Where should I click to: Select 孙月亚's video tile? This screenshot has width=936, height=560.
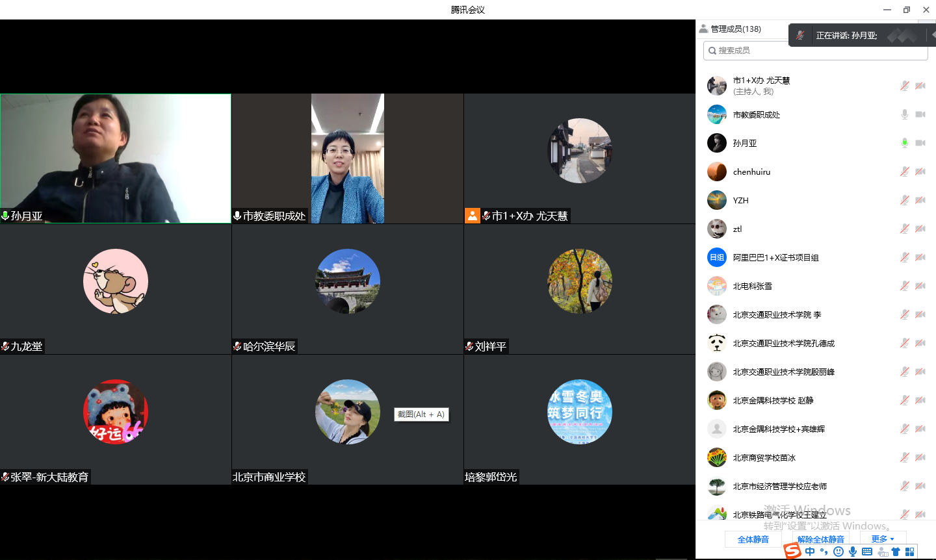click(116, 159)
